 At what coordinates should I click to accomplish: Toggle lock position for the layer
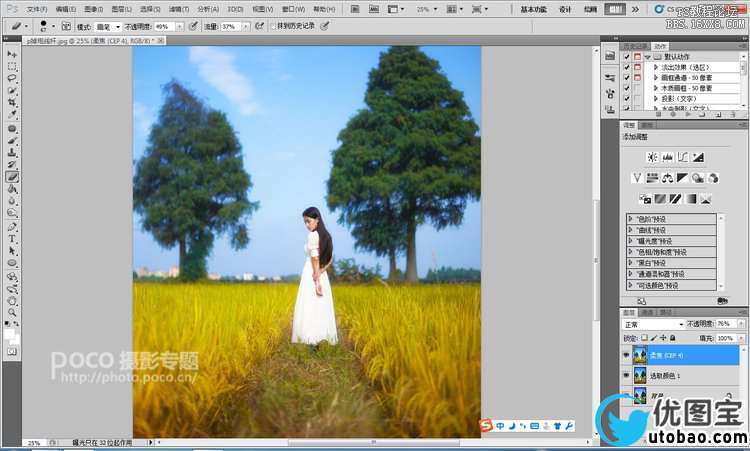[663, 338]
